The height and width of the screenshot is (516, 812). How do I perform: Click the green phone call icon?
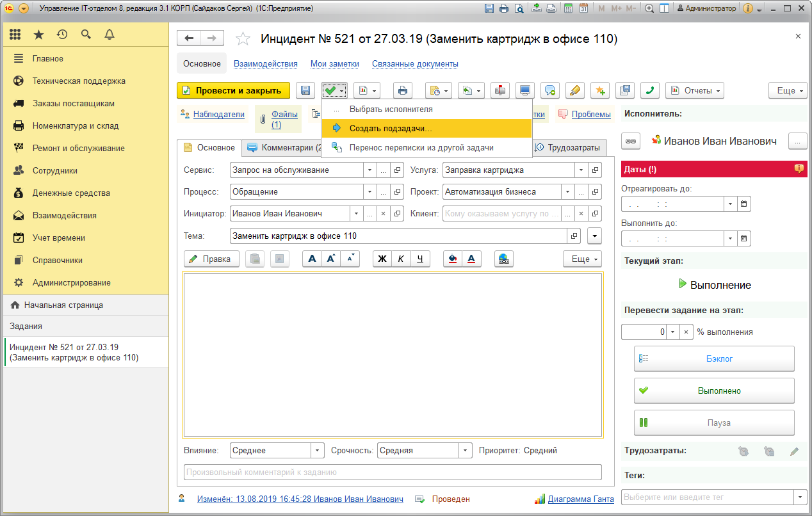pyautogui.click(x=649, y=91)
